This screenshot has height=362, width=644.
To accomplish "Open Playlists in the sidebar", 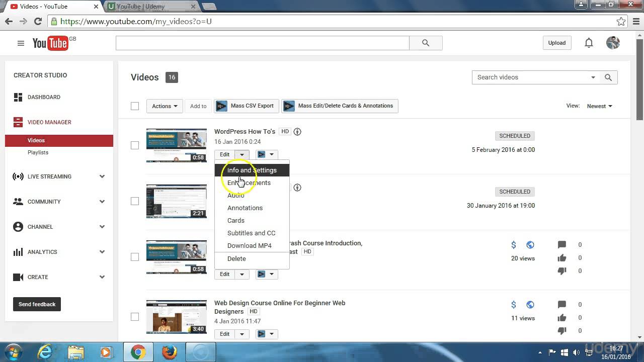I will click(38, 152).
